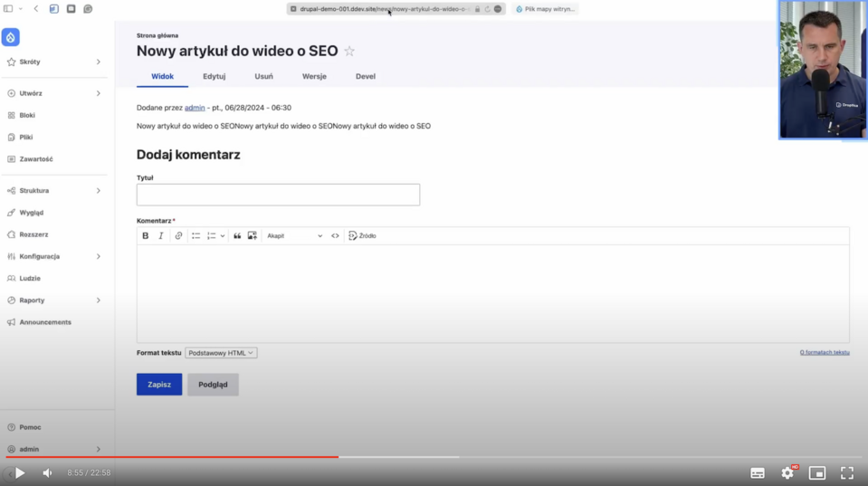Open video settings gear
The width and height of the screenshot is (868, 486).
787,472
